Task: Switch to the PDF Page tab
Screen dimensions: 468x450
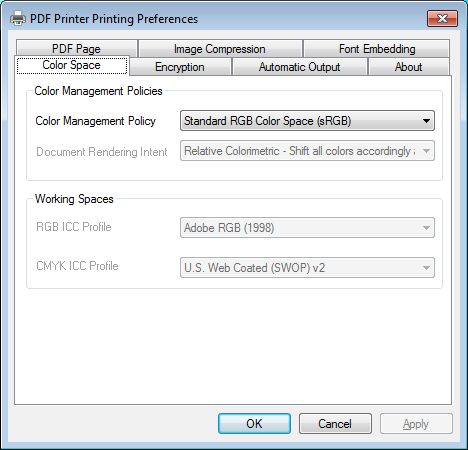Action: click(x=77, y=49)
